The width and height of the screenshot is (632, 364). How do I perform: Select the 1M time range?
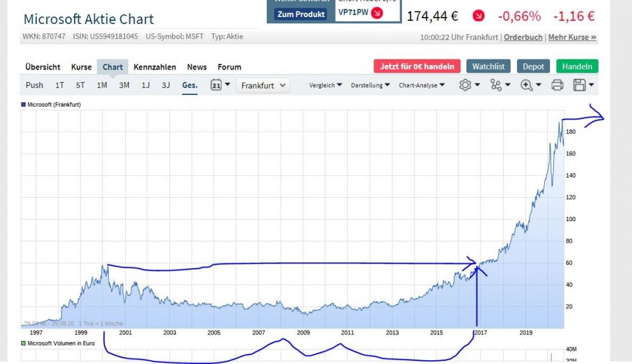pyautogui.click(x=102, y=85)
